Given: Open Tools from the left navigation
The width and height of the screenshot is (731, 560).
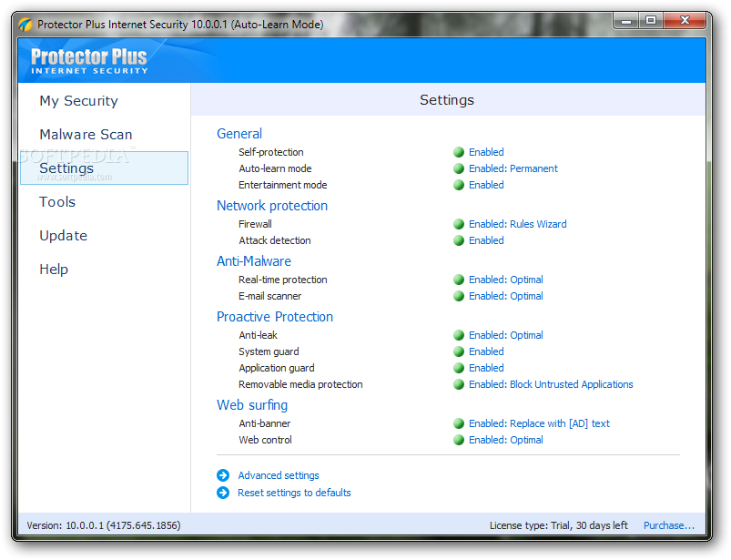Looking at the screenshot, I should [x=57, y=202].
